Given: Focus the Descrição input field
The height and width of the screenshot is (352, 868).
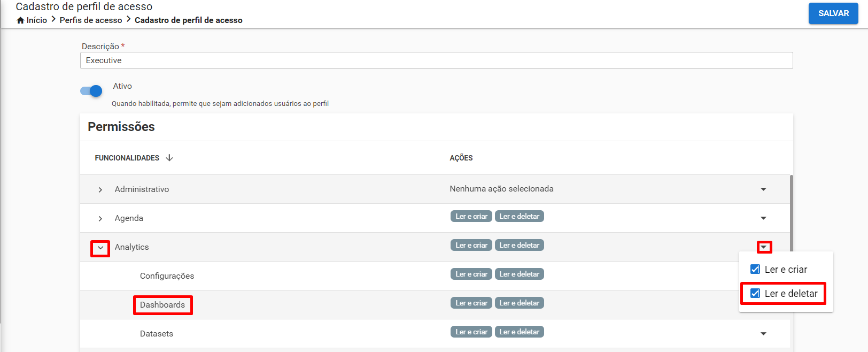Looking at the screenshot, I should pos(436,60).
